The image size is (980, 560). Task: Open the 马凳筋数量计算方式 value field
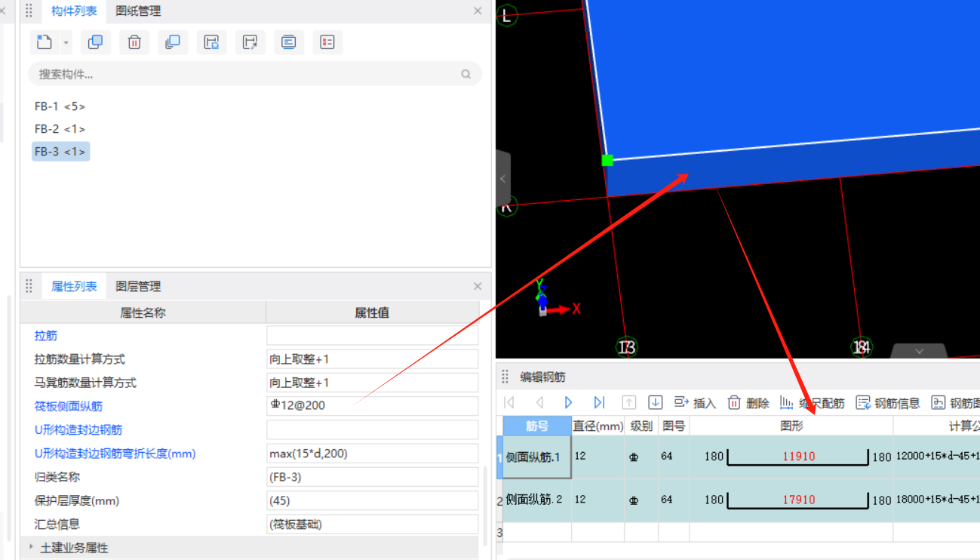tap(373, 383)
